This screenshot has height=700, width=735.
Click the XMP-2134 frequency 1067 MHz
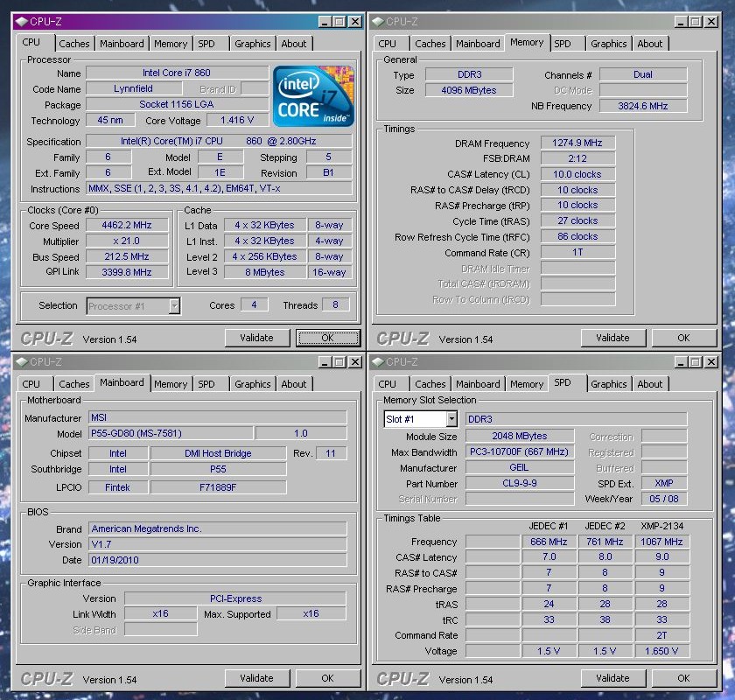(x=661, y=542)
